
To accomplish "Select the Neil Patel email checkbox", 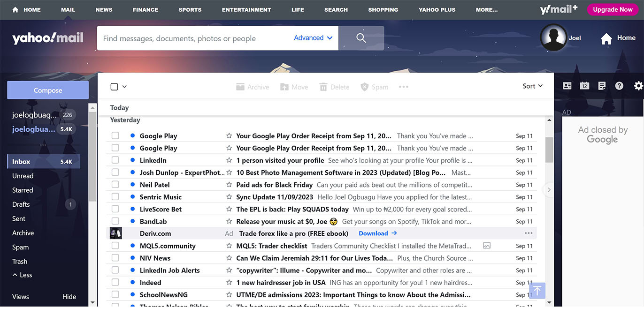I will point(115,185).
